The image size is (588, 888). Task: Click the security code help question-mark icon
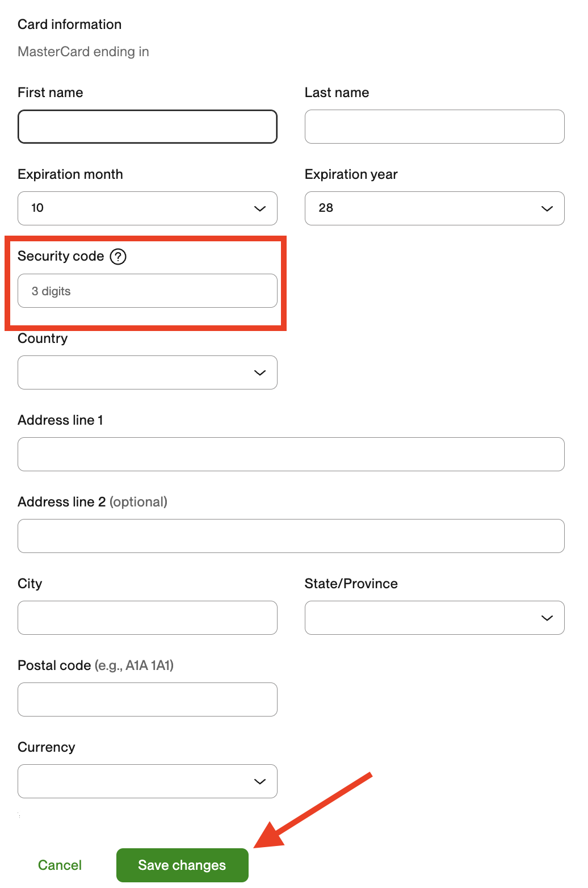point(118,257)
